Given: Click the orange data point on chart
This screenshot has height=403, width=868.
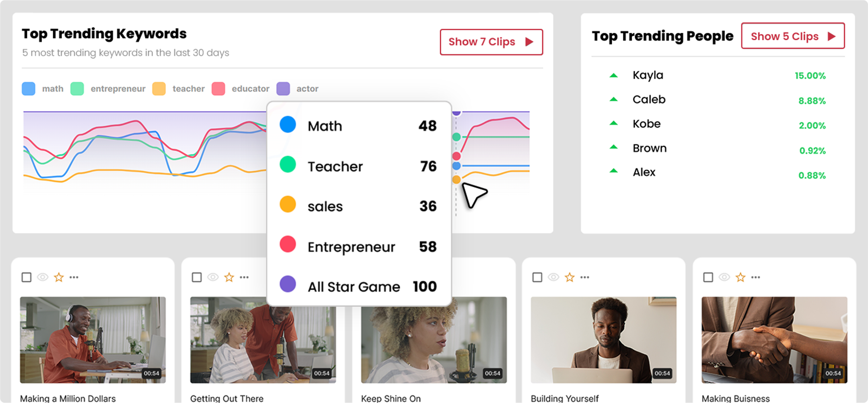Looking at the screenshot, I should (457, 180).
